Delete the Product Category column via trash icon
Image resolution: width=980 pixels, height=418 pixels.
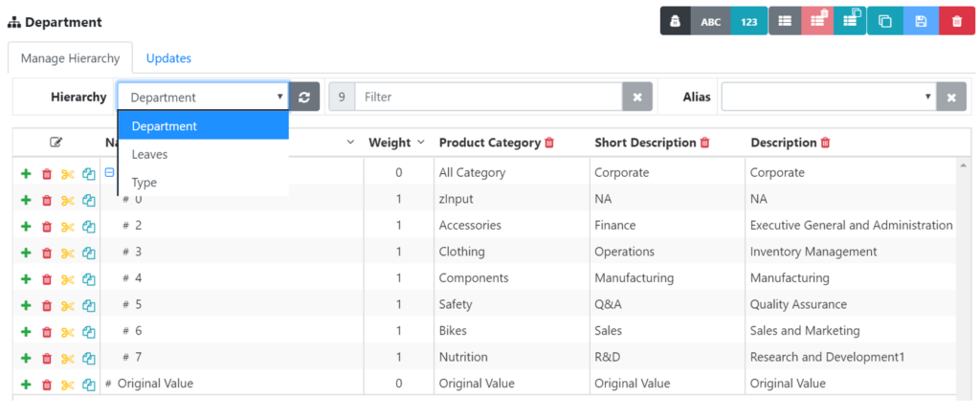click(549, 143)
